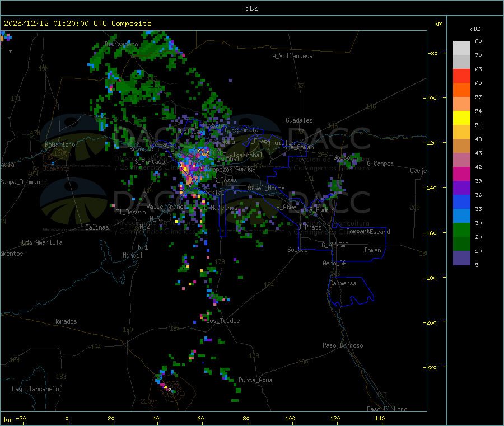Click the Malvinas map label
Image resolution: width=504 pixels, height=426 pixels.
tap(223, 208)
